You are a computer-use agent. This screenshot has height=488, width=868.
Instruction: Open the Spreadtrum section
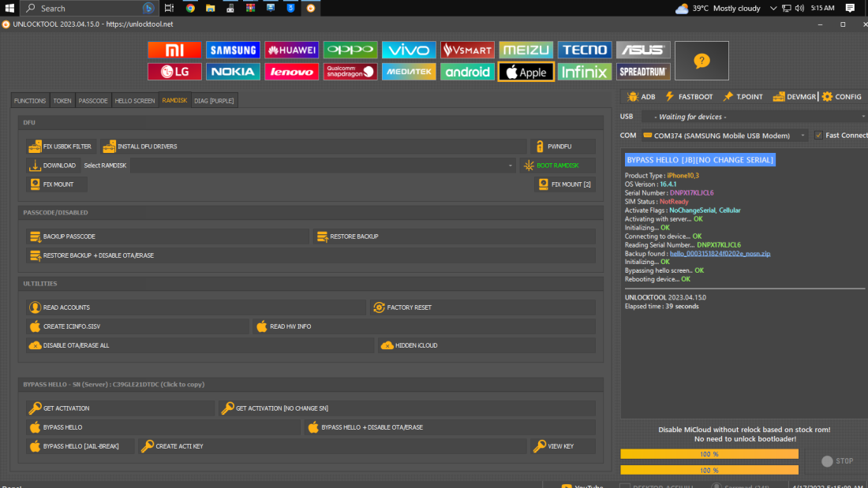click(643, 72)
